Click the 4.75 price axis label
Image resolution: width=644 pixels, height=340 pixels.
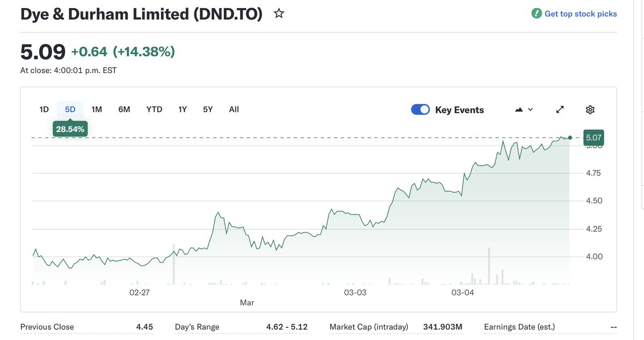tap(593, 173)
